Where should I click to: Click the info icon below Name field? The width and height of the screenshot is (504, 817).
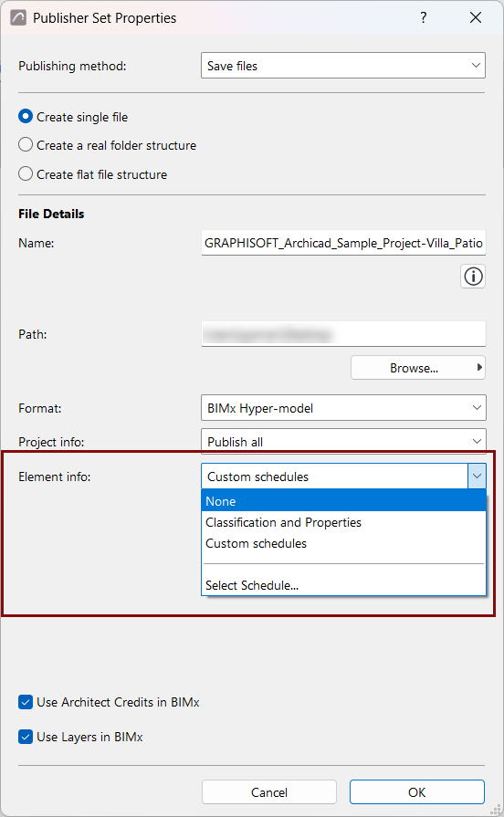click(473, 277)
